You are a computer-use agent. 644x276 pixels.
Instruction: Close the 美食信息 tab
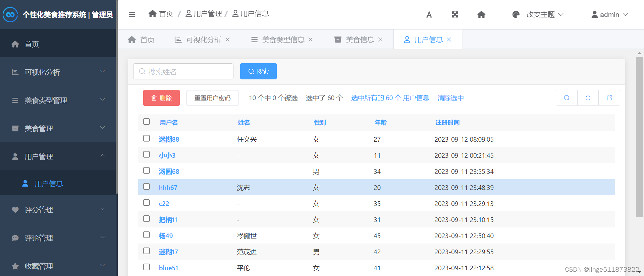(380, 40)
